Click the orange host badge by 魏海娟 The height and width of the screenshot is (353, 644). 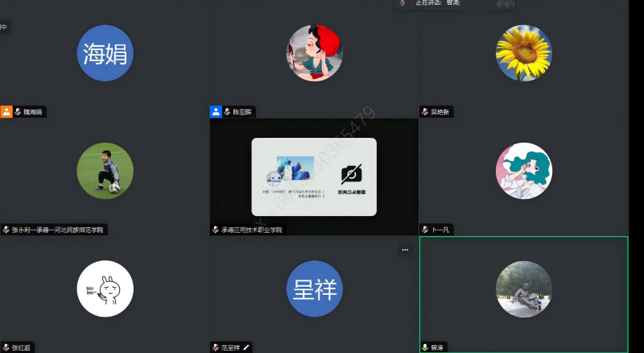tap(6, 112)
